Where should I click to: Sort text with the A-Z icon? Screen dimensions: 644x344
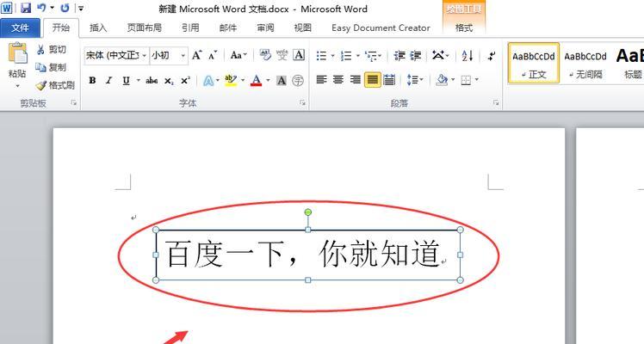[x=468, y=55]
